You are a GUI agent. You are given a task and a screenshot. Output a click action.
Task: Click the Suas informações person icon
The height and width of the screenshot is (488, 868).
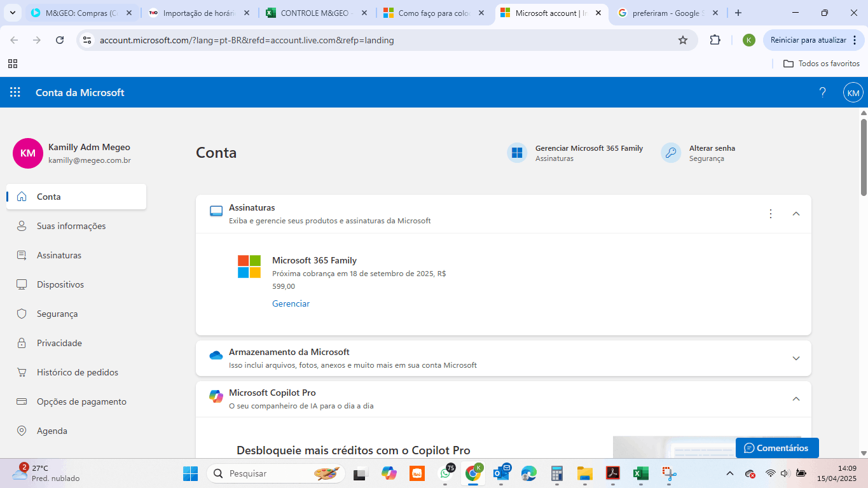22,226
